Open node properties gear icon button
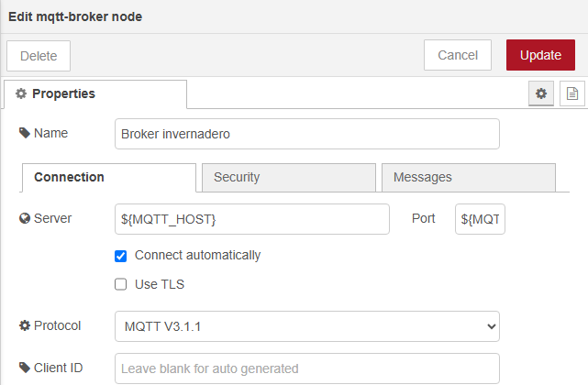 pos(540,93)
